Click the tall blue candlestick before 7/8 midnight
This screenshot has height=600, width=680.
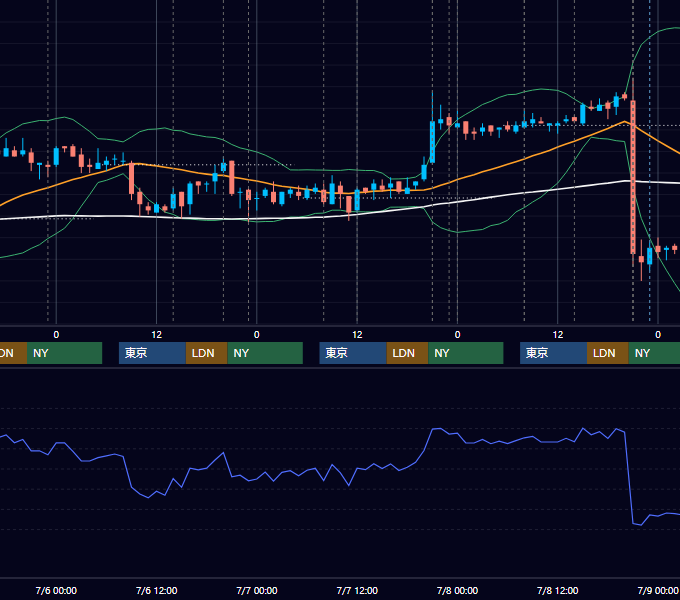(432, 142)
